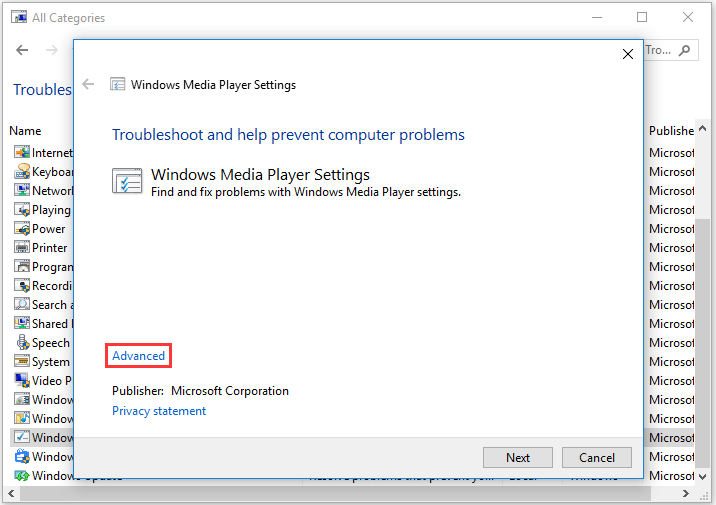Select the Windows Update troubleshooter icon
The width and height of the screenshot is (716, 505).
[x=21, y=475]
